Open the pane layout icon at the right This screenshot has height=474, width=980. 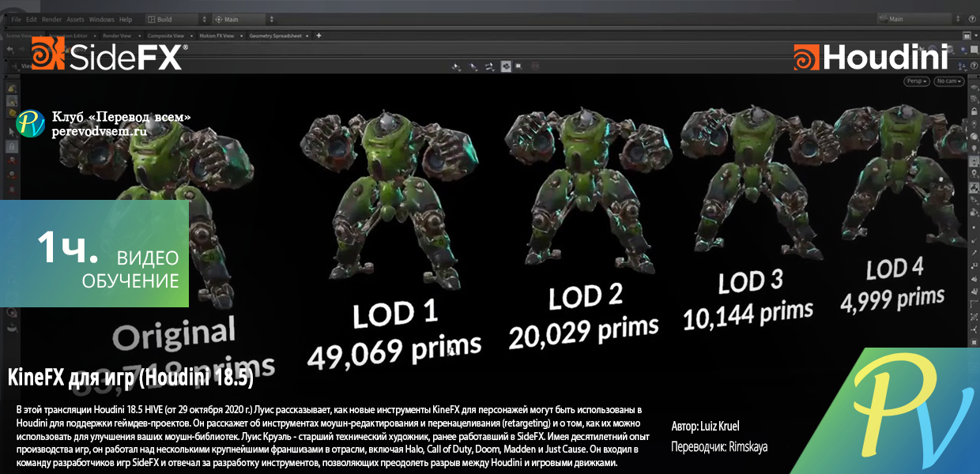click(967, 36)
